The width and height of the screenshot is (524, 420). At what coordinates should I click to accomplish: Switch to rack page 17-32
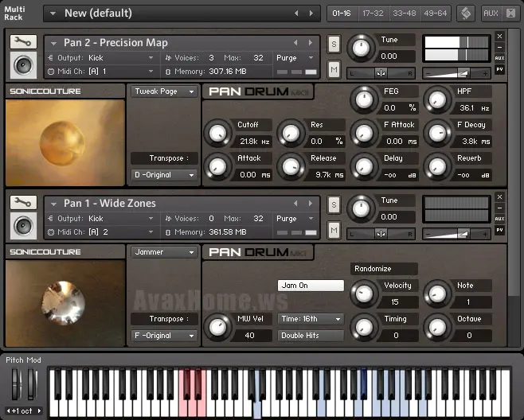coord(373,14)
